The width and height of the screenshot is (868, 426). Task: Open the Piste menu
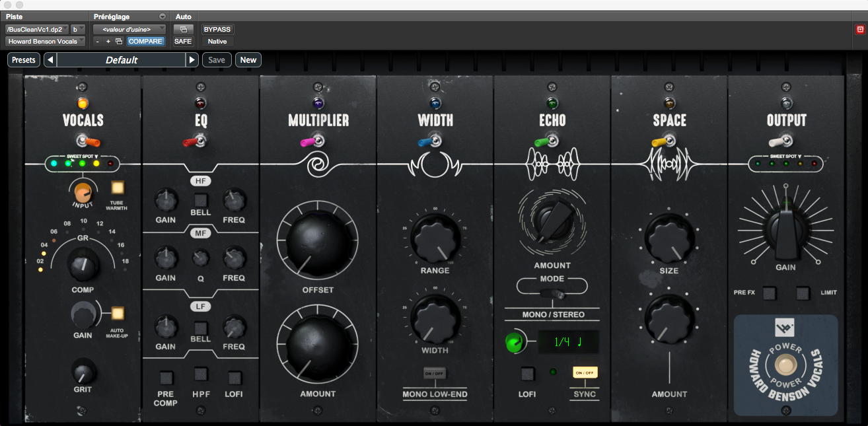(15, 16)
